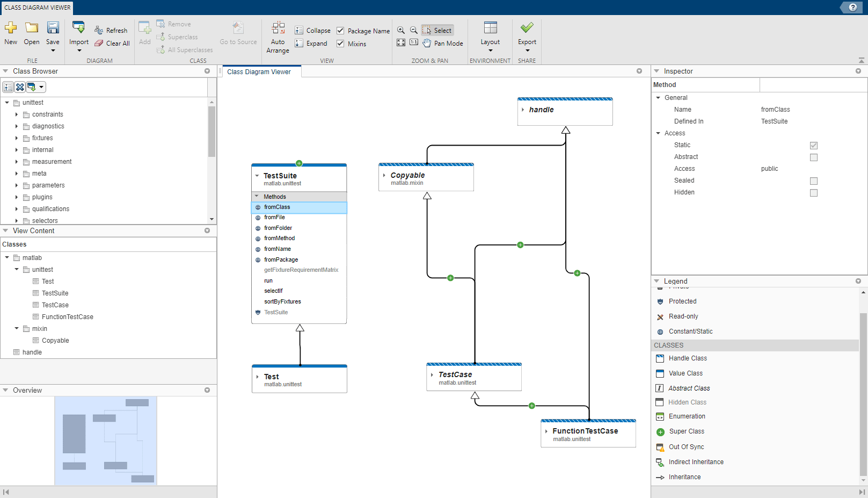Toggle the Package Name checkbox

pyautogui.click(x=340, y=31)
